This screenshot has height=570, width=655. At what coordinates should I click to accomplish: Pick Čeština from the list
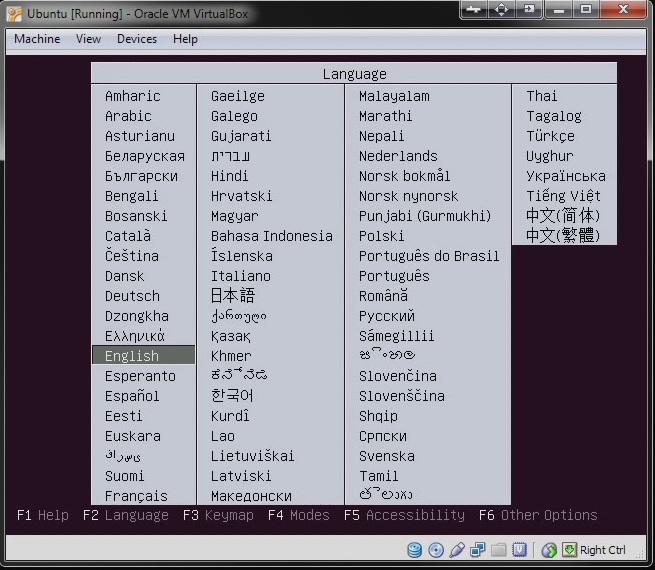[x=132, y=256]
